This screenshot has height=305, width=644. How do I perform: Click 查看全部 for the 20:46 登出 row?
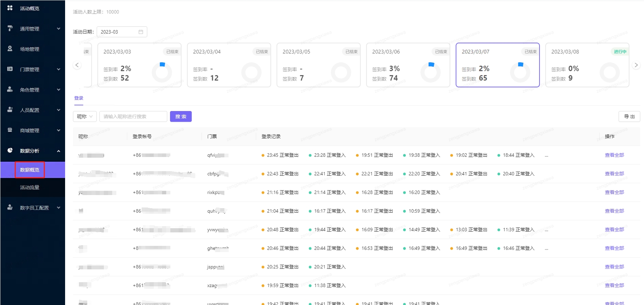pos(614,248)
